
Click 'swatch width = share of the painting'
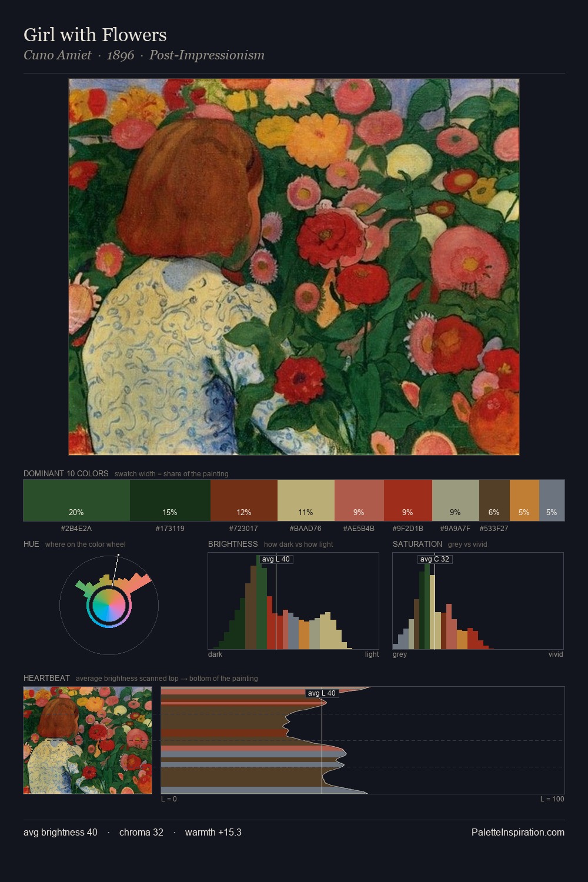(x=172, y=474)
